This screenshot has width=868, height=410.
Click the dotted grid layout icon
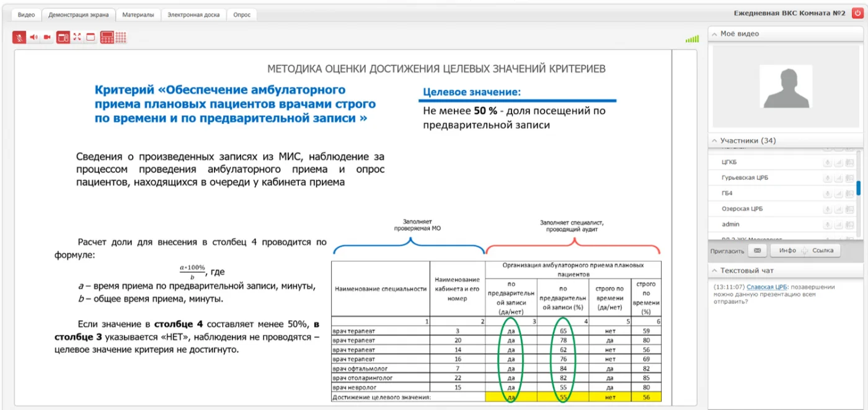[121, 37]
